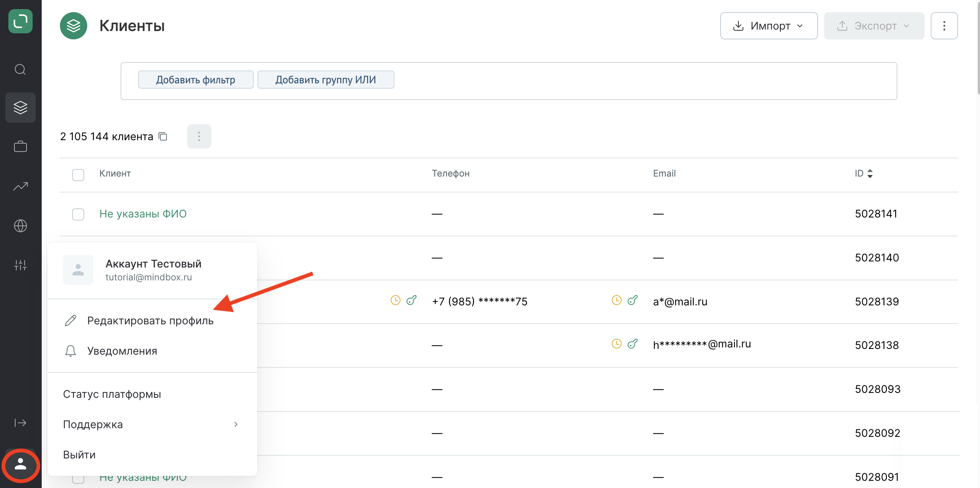Copy the client count via copy icon
The width and height of the screenshot is (980, 488).
[163, 136]
